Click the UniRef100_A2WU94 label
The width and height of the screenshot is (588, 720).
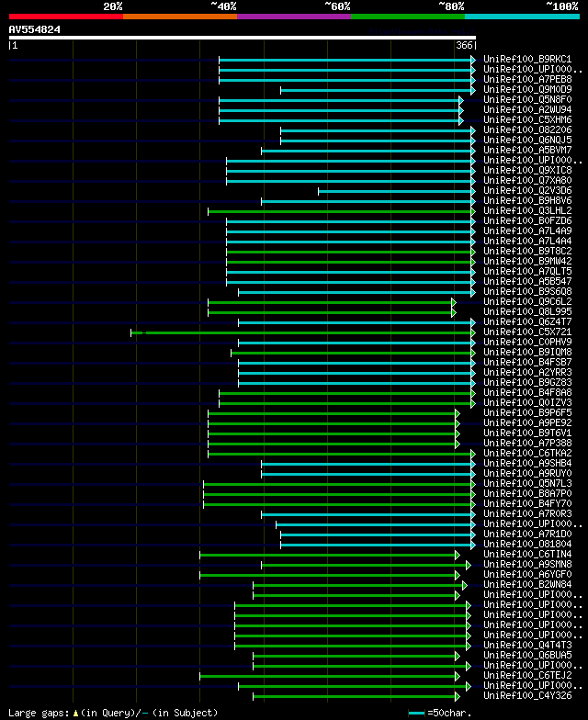click(x=527, y=110)
